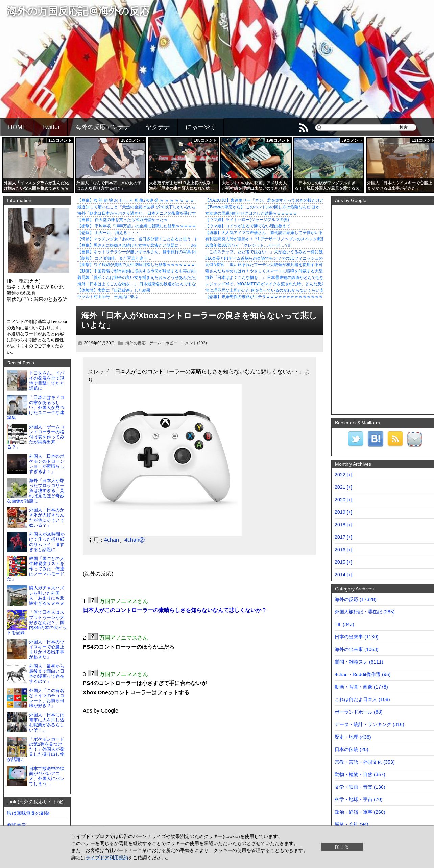Click the 検索 search button

click(403, 127)
